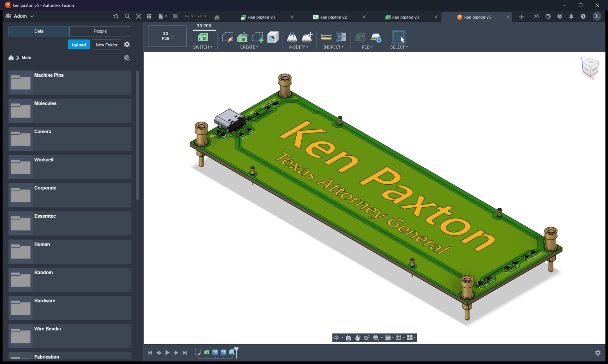Image resolution: width=608 pixels, height=364 pixels.
Task: Search the data panel
Action: [x=127, y=16]
